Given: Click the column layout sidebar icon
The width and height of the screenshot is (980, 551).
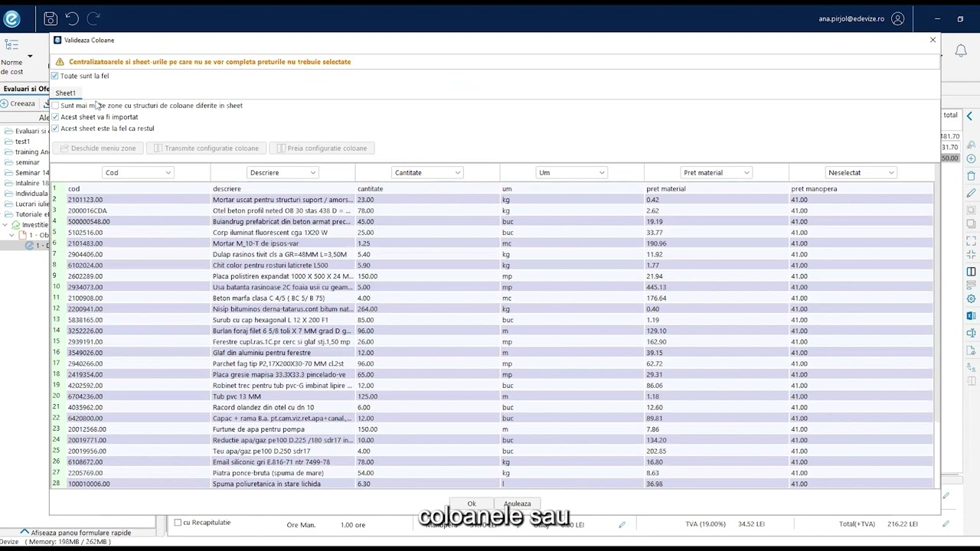Looking at the screenshot, I should pos(971,271).
